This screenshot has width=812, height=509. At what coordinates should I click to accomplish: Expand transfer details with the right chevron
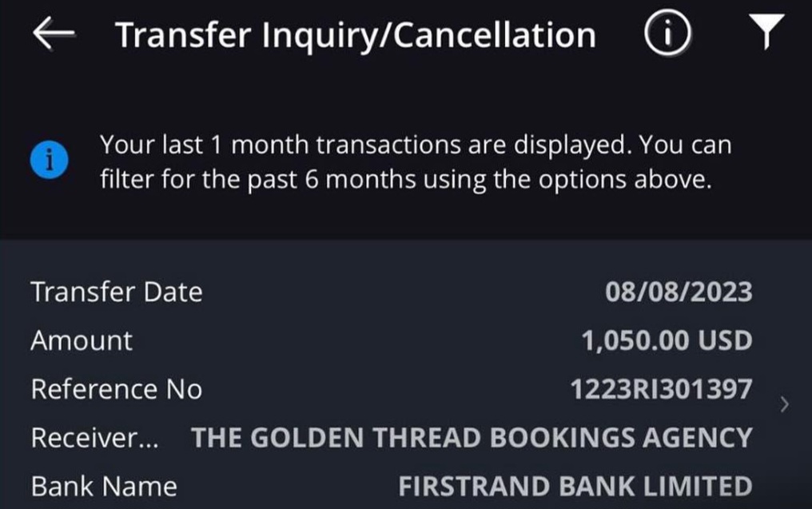click(784, 405)
